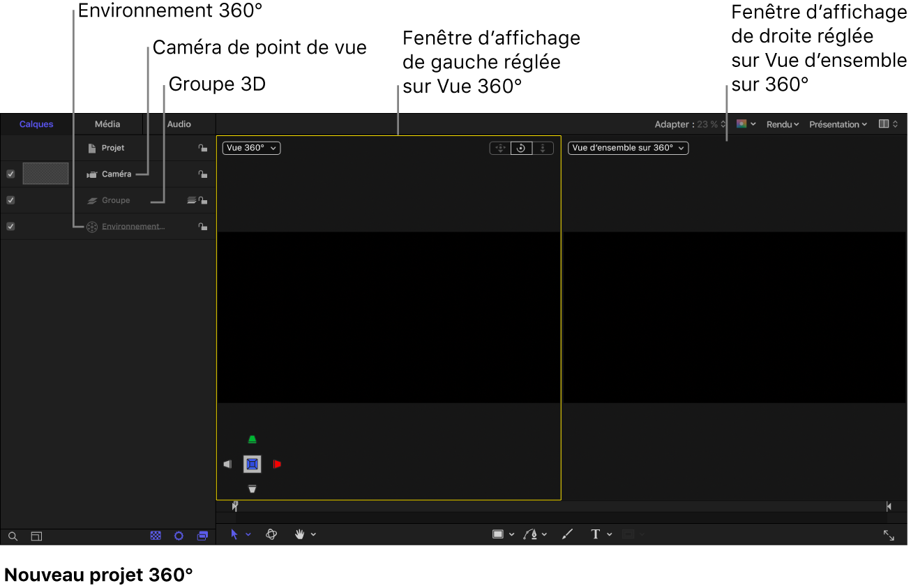Open search in the Layers panel
Viewport: 911px width, 588px height.
(13, 536)
